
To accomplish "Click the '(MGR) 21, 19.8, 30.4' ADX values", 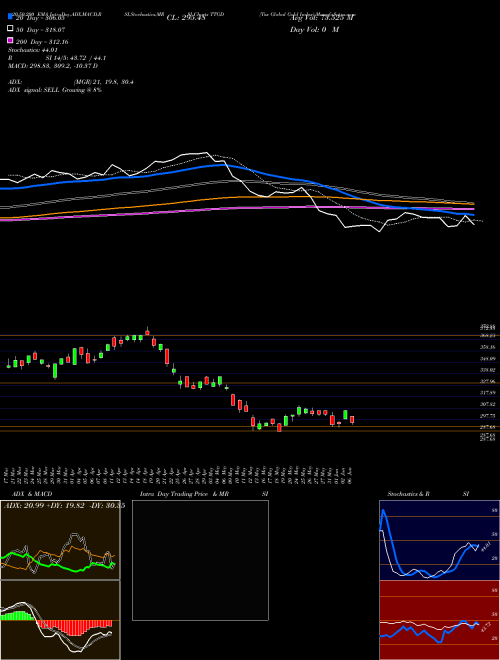I will pyautogui.click(x=103, y=82).
